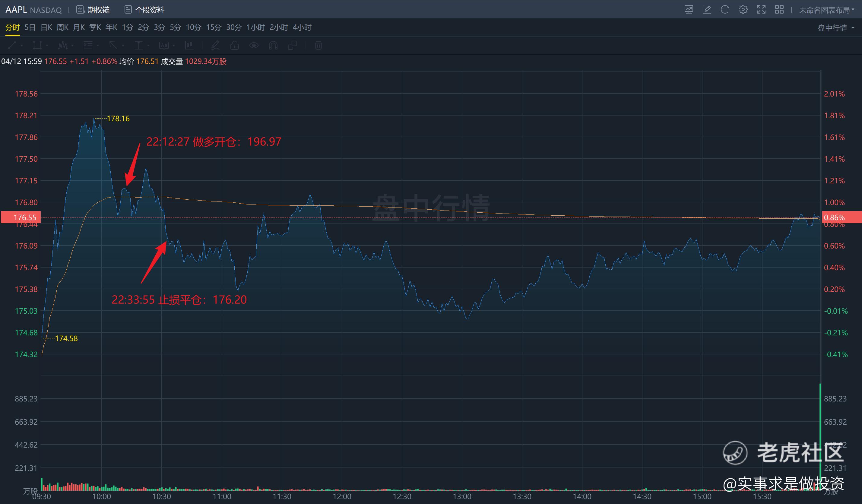Click the AAPL ticker symbol
Screen dimensions: 862x504
(x=16, y=10)
